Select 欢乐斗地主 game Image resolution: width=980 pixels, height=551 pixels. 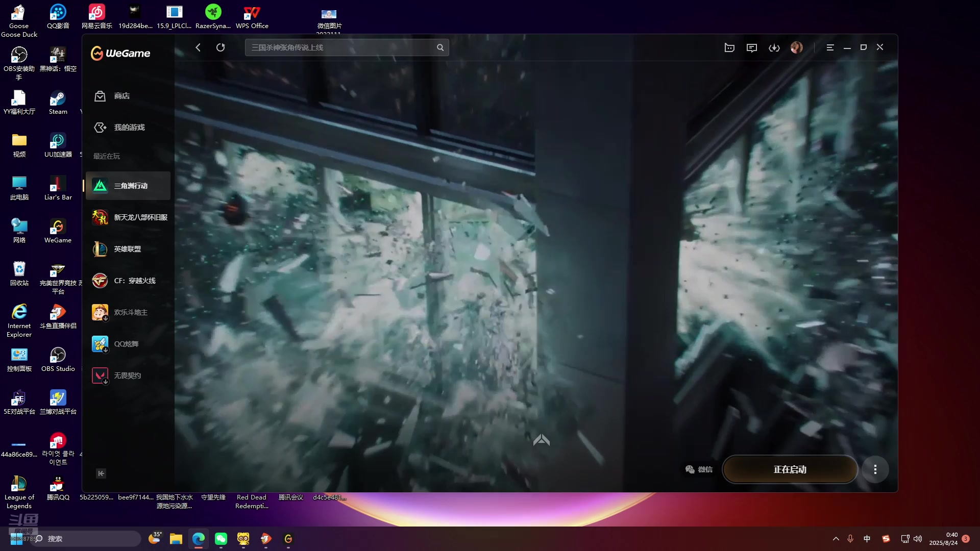point(128,312)
